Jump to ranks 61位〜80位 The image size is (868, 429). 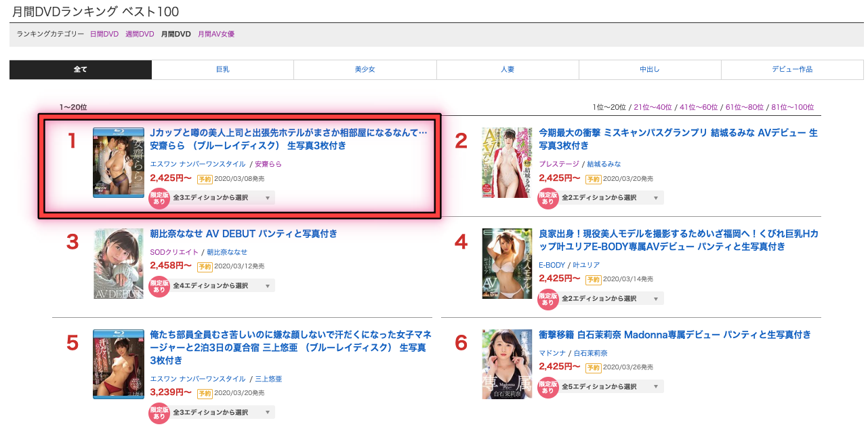pyautogui.click(x=745, y=107)
